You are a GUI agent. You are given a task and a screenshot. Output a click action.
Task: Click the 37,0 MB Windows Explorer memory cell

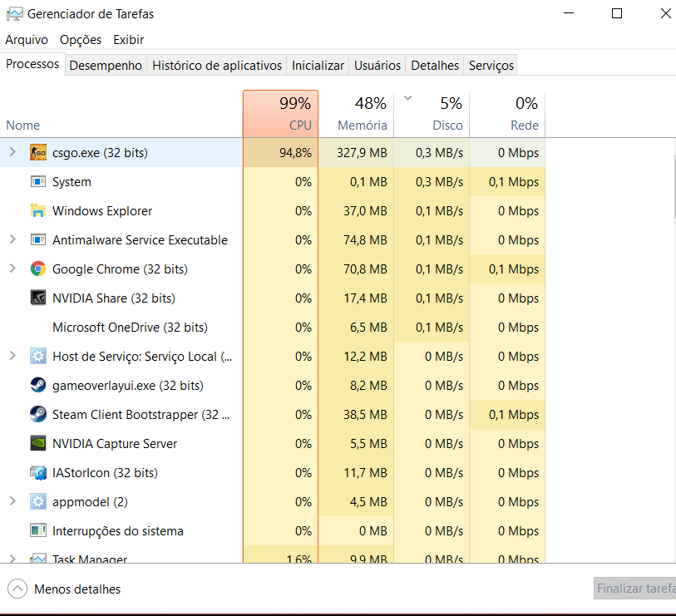click(356, 211)
